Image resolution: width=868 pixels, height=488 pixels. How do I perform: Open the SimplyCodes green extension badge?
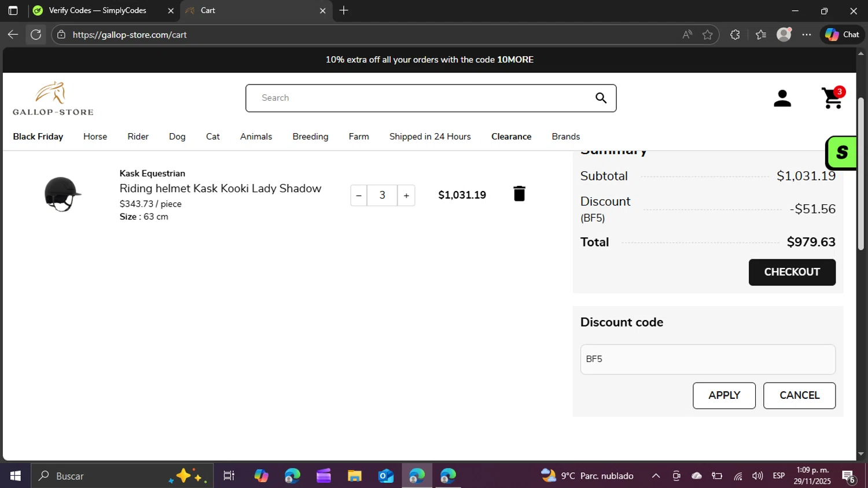(x=841, y=153)
